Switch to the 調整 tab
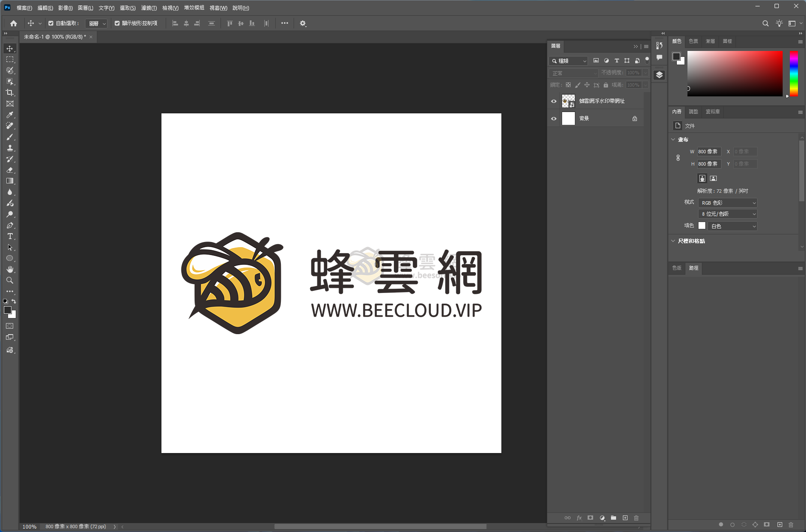The height and width of the screenshot is (532, 806). 693,112
